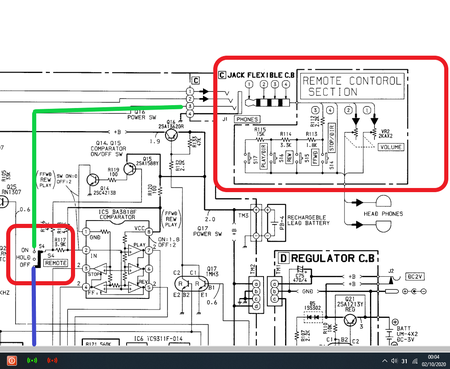Click the REMOTE CONTOROL SECTION title box
This screenshot has width=450, height=369.
point(351,86)
